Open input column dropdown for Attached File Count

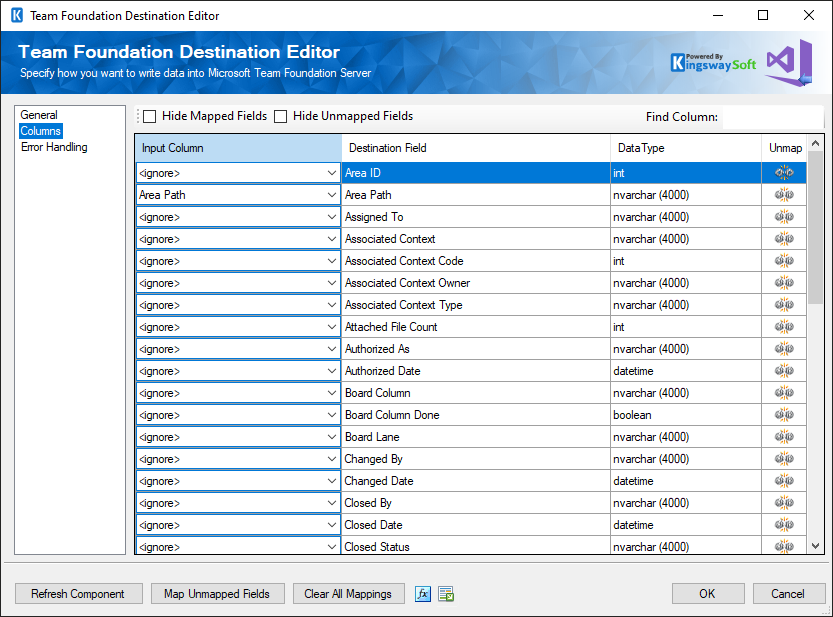coord(332,327)
